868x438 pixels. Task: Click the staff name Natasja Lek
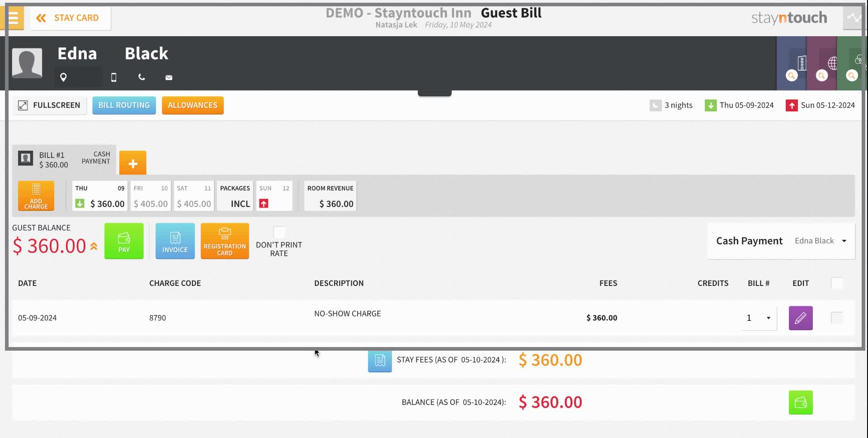(x=396, y=25)
